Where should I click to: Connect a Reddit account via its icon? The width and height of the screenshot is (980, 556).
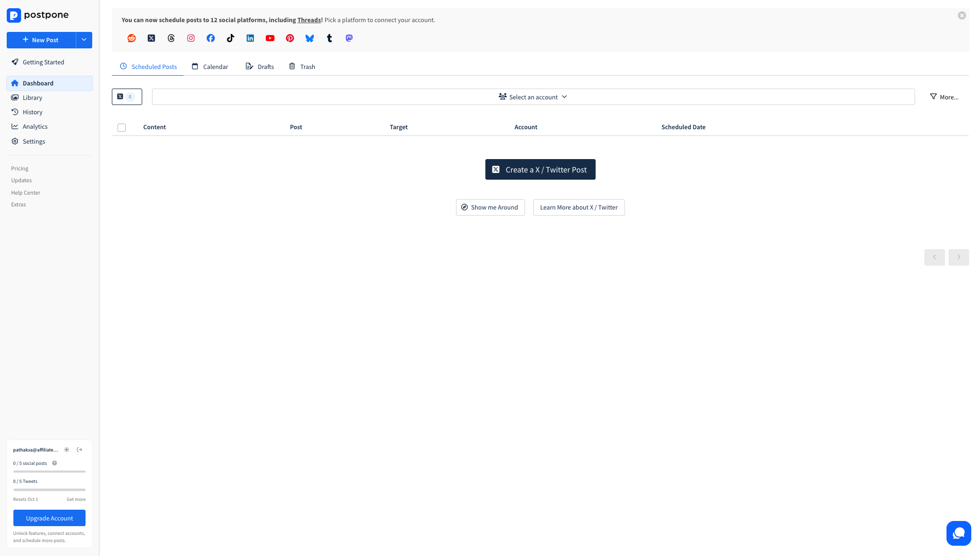[x=131, y=38]
